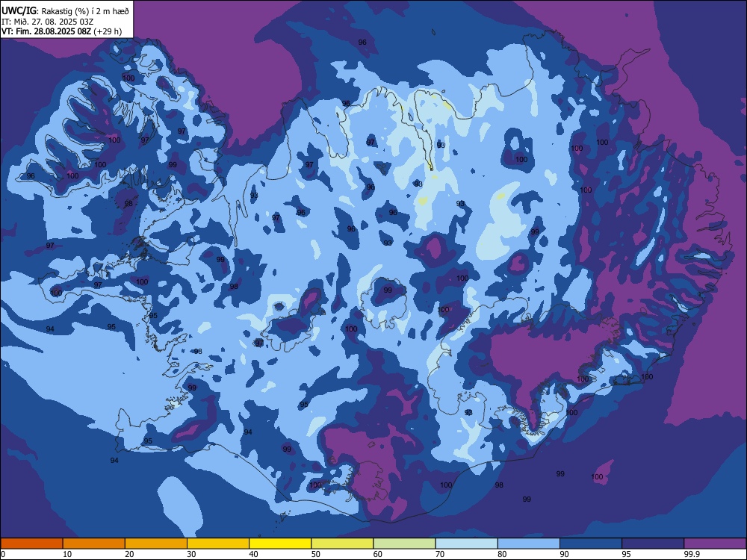The width and height of the screenshot is (747, 560).
Task: Click the dark orange 0–10 legend swatch
Action: (x=31, y=544)
